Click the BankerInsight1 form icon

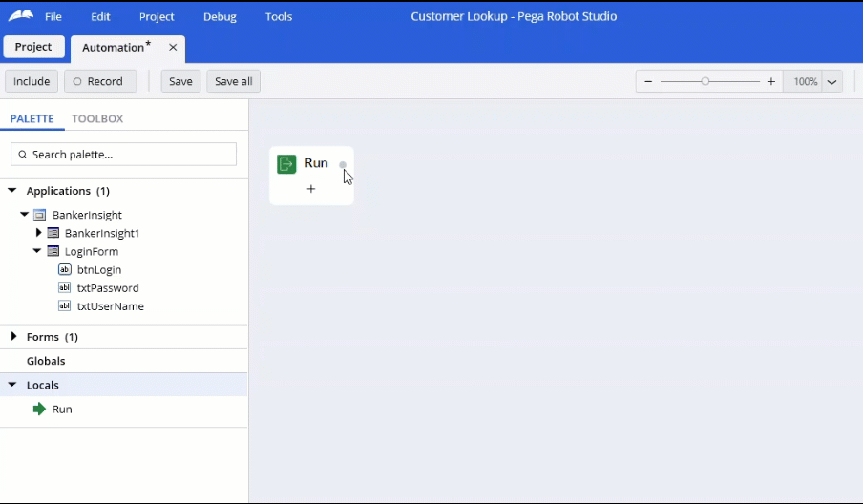pyautogui.click(x=53, y=233)
